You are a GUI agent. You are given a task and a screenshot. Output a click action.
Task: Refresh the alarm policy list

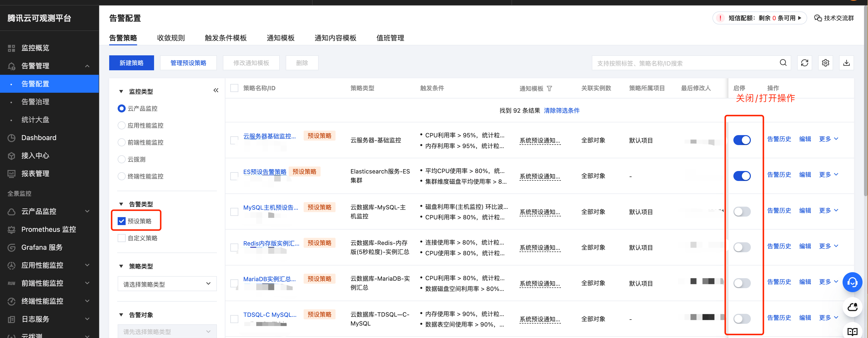[804, 63]
